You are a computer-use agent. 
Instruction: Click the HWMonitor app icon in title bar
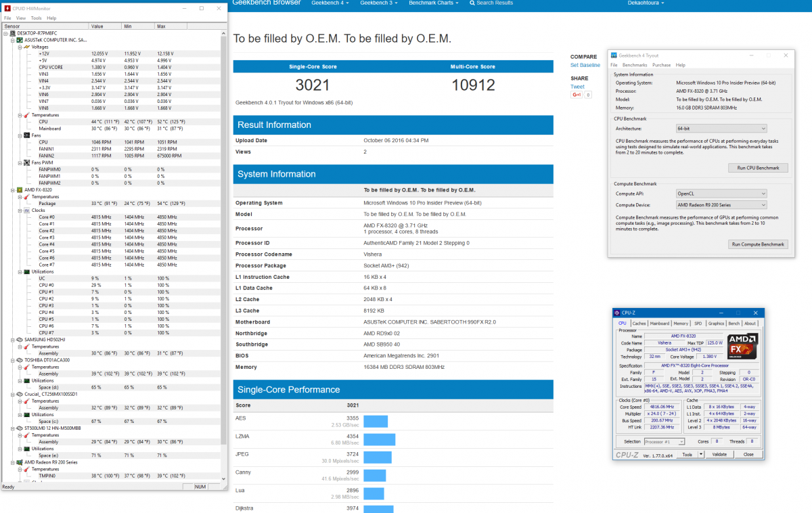coord(7,8)
